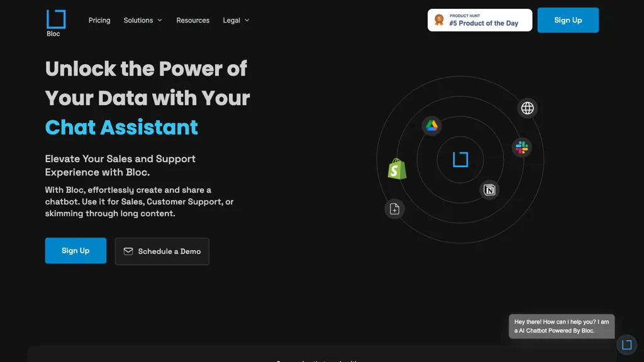Open the Product Hunt #5 Product badge

[x=480, y=20]
